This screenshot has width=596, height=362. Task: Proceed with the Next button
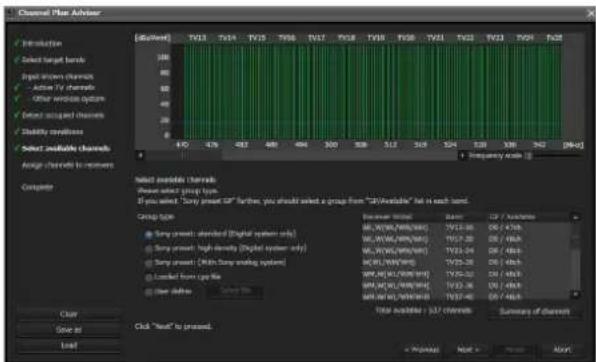click(x=468, y=349)
